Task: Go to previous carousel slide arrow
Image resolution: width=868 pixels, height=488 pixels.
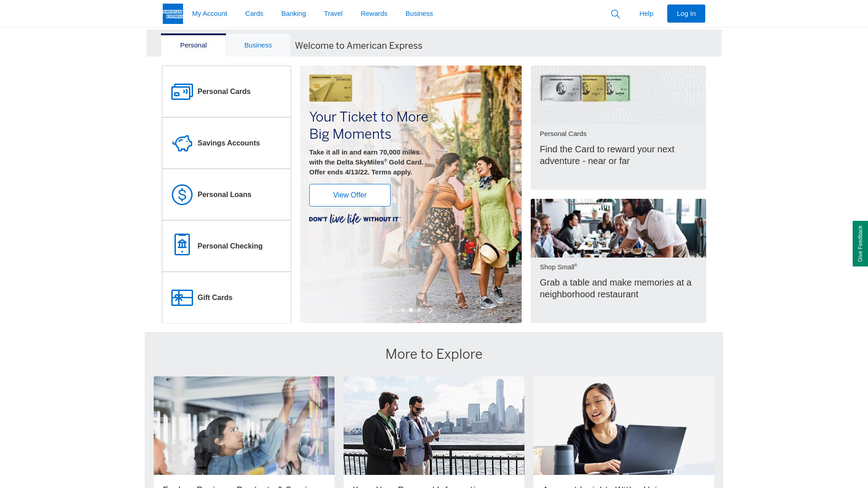Action: click(x=391, y=310)
